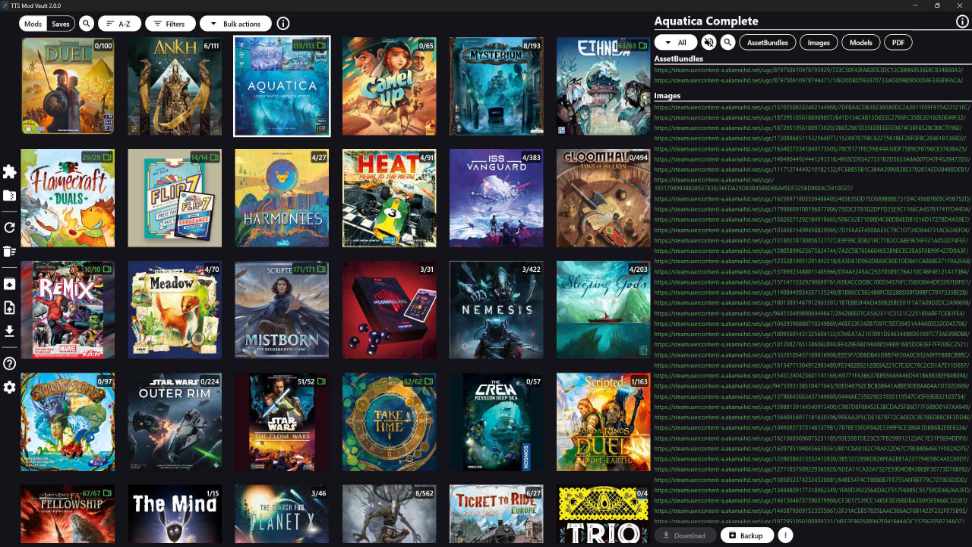Select the Harmonies mod thumbnail
972x547 pixels.
pos(282,198)
